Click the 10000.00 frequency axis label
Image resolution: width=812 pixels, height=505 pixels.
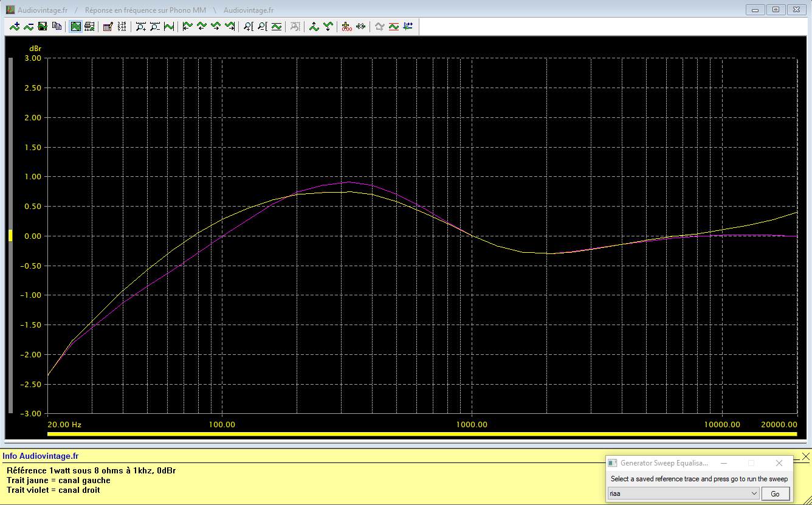(x=721, y=424)
